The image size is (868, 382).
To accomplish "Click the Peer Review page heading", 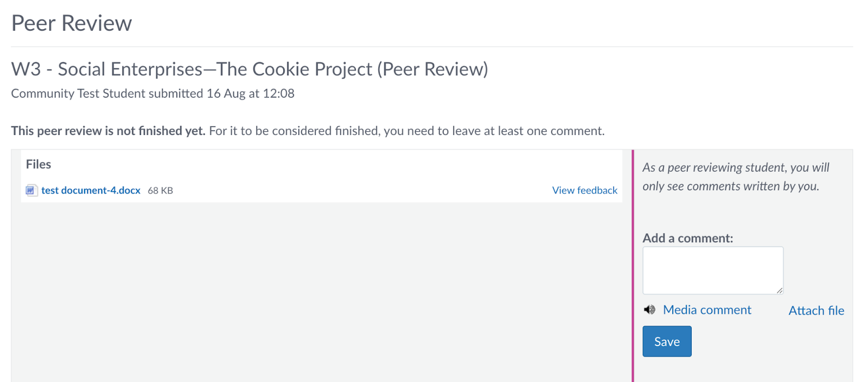I will click(x=72, y=23).
